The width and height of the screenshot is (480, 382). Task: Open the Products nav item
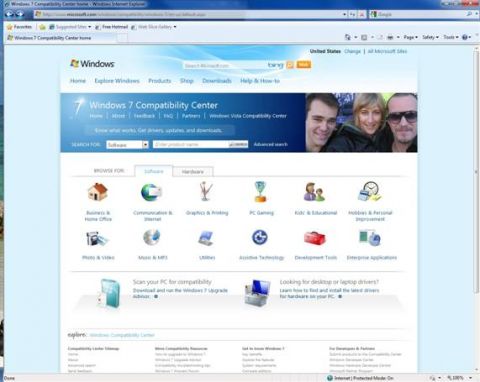point(159,81)
